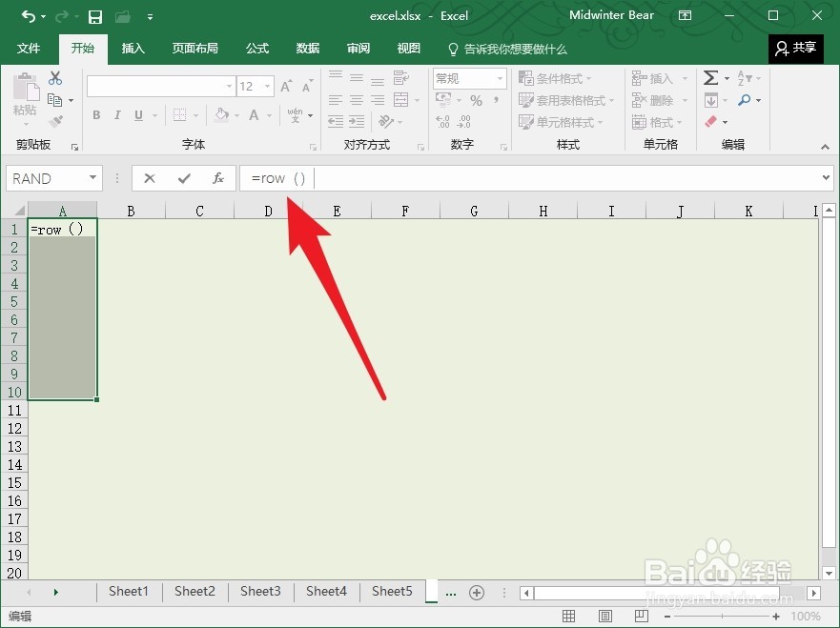The image size is (840, 628).
Task: Click the Paste clipboard icon
Action: [x=26, y=88]
